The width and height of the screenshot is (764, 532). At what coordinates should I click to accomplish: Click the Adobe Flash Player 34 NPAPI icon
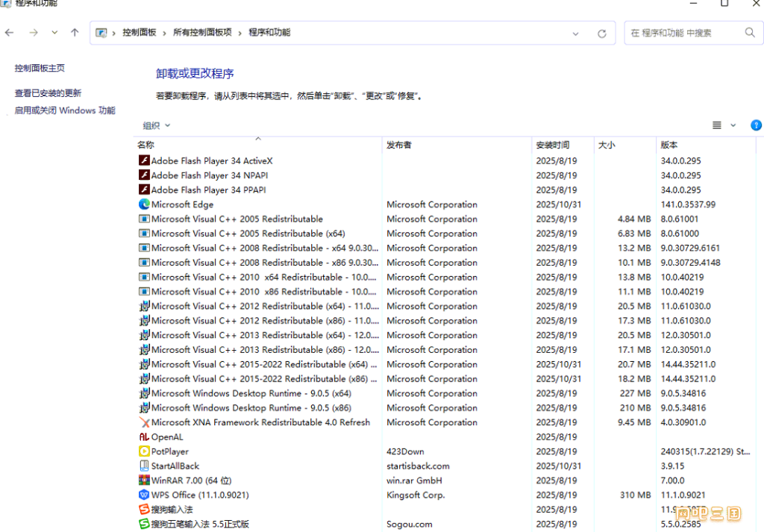(144, 175)
